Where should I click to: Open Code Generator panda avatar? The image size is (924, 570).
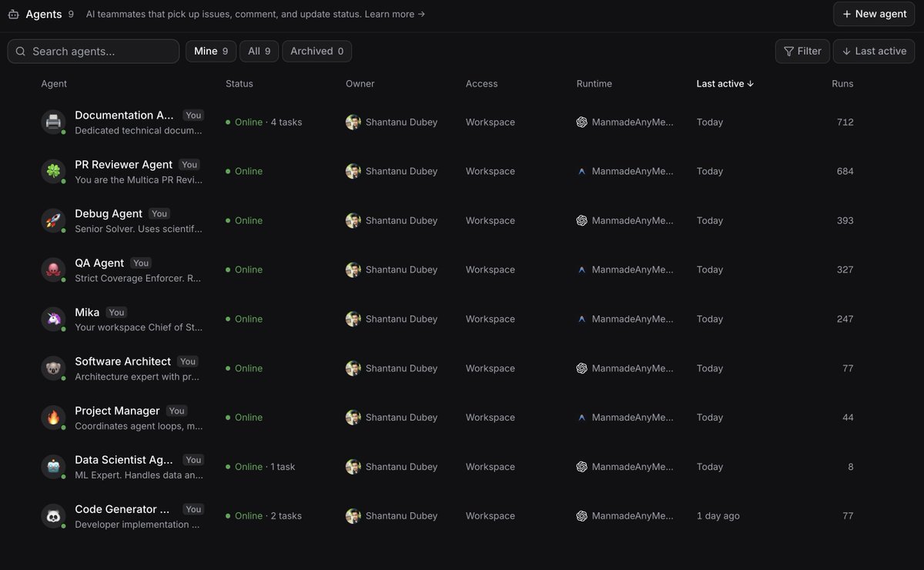(53, 516)
